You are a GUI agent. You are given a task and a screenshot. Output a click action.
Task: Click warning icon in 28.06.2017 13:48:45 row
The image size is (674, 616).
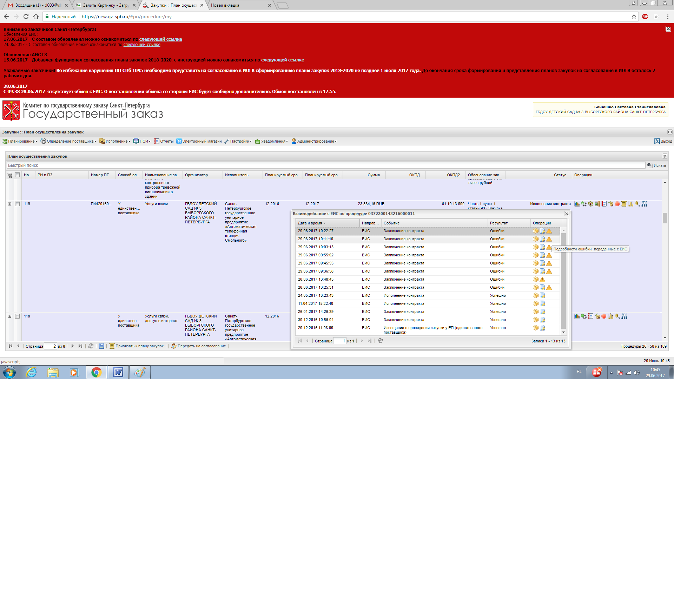point(542,280)
